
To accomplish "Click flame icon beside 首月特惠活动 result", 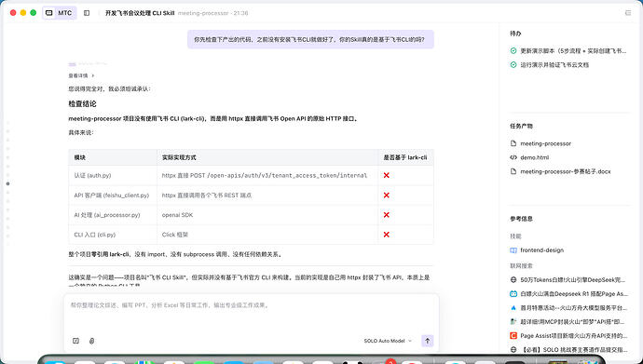I will click(513, 307).
